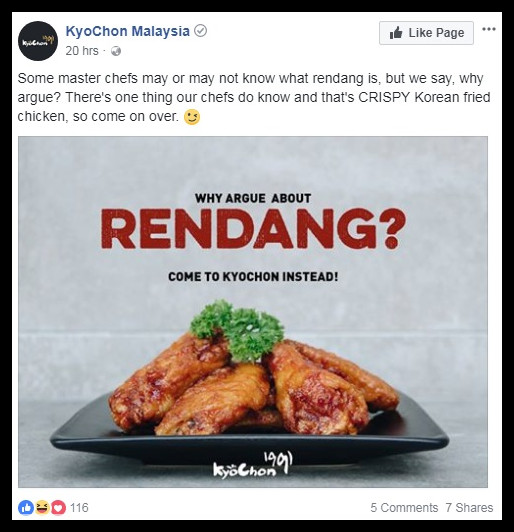This screenshot has height=532, width=514.
Task: Click the winking emoji in the post text
Action: (x=192, y=117)
